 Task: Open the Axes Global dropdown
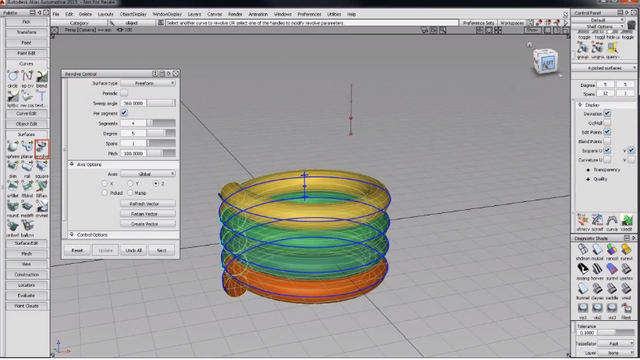[x=148, y=174]
